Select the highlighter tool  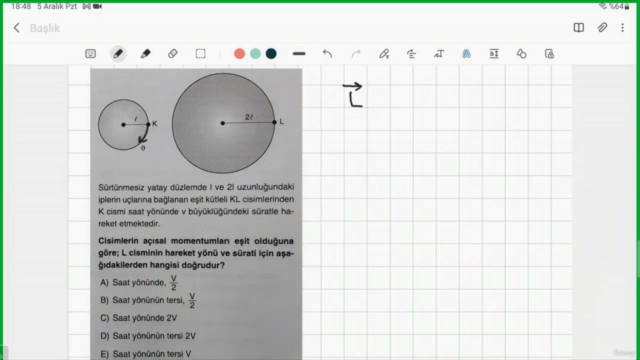(145, 53)
